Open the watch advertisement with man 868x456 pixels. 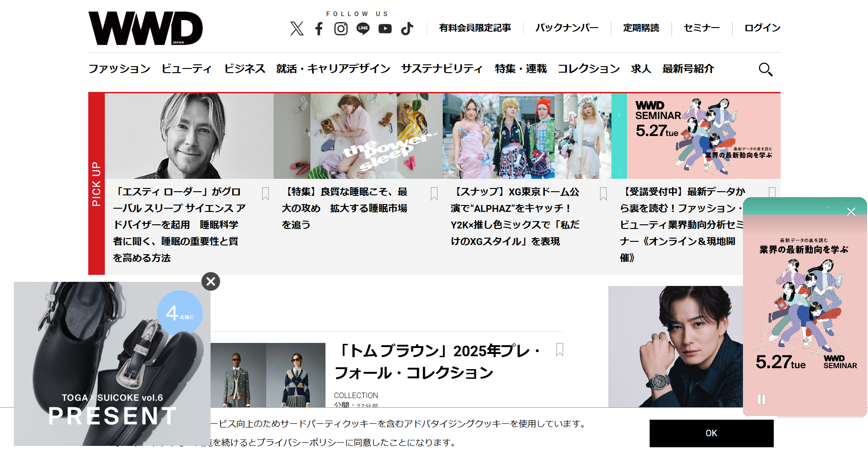pyautogui.click(x=675, y=347)
